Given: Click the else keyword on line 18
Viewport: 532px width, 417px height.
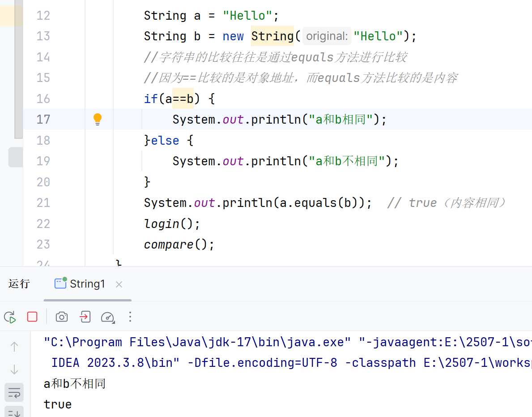Looking at the screenshot, I should (165, 140).
